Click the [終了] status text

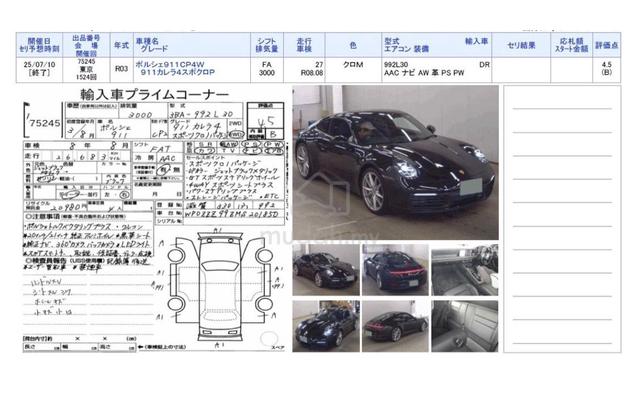point(39,73)
